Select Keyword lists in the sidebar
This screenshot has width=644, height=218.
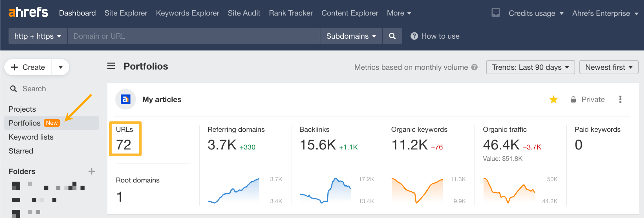click(x=31, y=137)
